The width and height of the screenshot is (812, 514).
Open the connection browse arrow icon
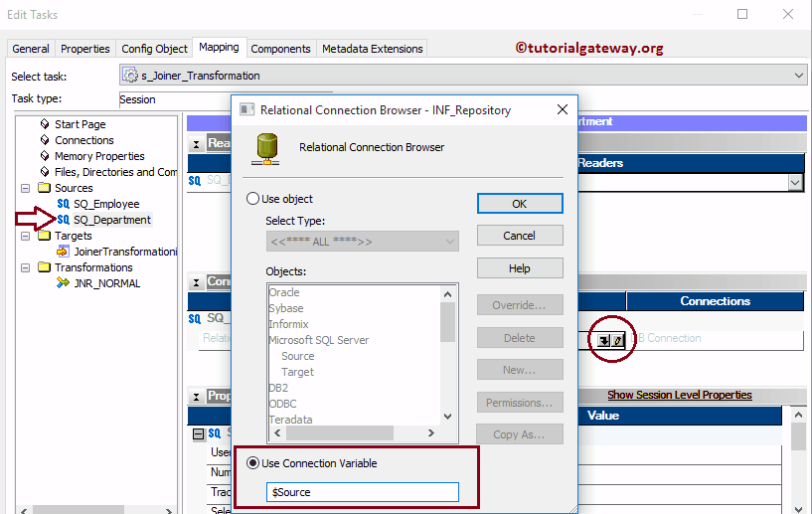coord(603,340)
